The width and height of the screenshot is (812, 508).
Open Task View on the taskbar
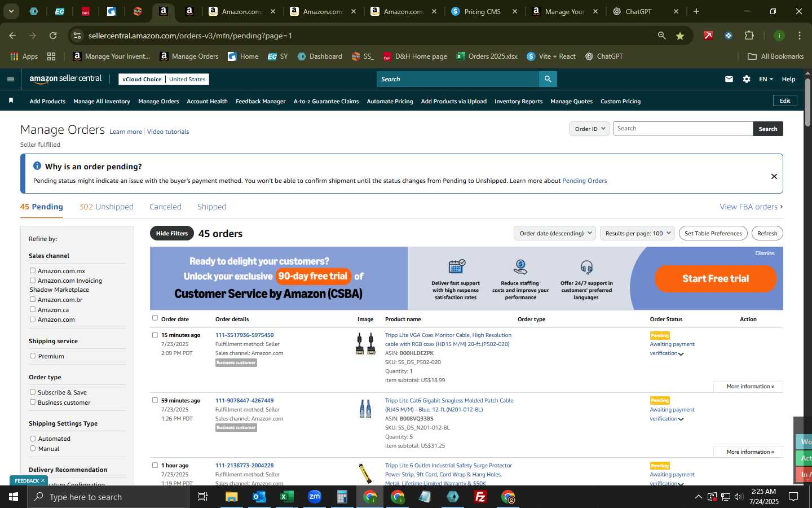coord(202,497)
